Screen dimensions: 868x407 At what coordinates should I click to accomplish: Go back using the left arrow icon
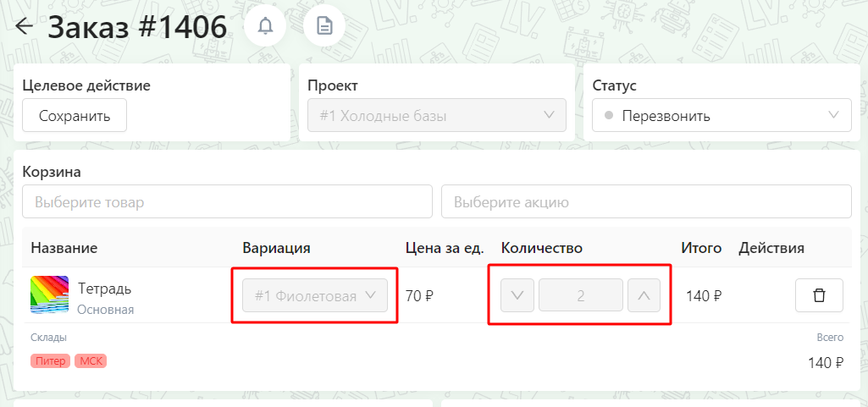(25, 26)
